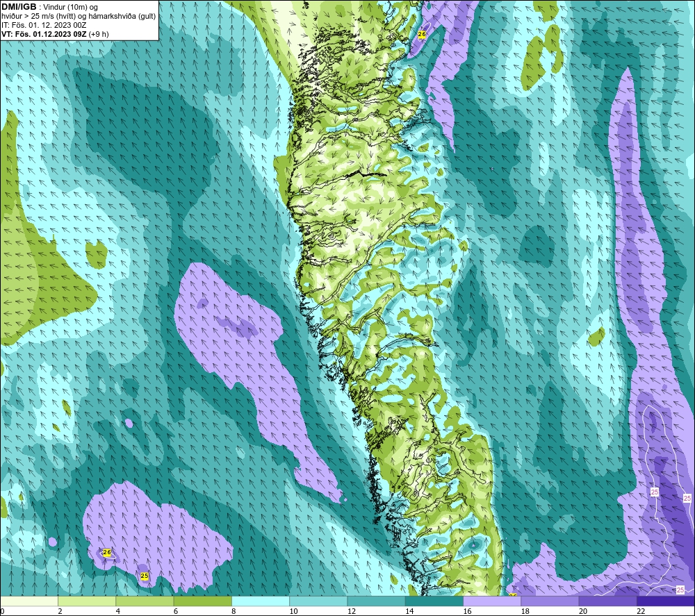Click the DMI/IGB title in the legend box
The height and width of the screenshot is (616, 695).
click(19, 7)
